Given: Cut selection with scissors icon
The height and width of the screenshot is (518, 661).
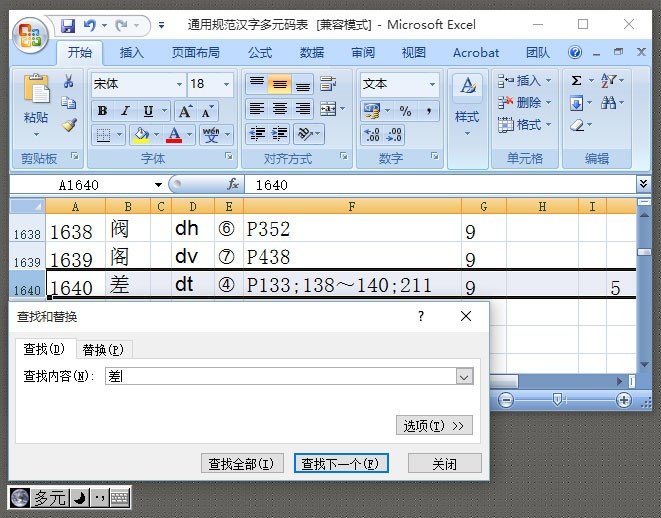Looking at the screenshot, I should tap(68, 81).
